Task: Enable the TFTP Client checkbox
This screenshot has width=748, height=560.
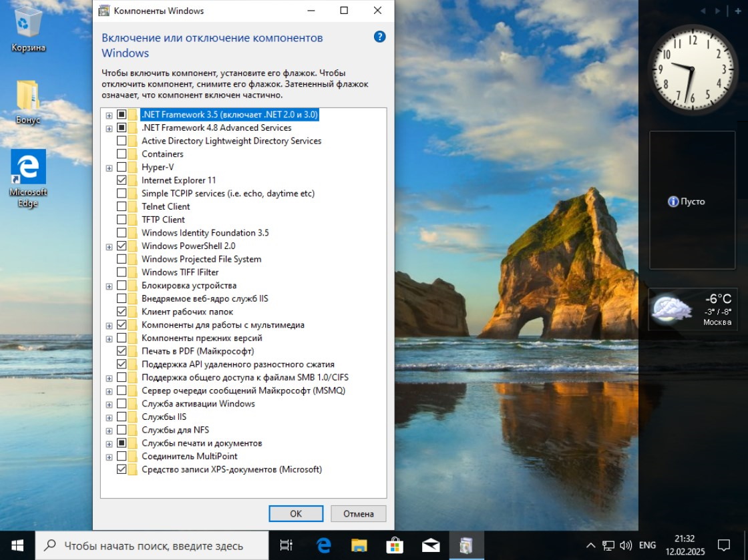Action: point(122,220)
